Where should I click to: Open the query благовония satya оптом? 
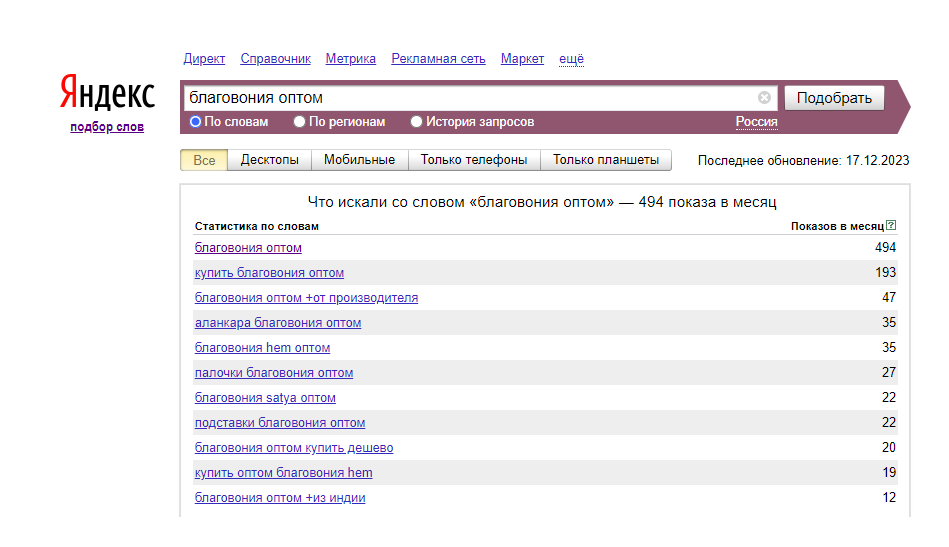265,398
